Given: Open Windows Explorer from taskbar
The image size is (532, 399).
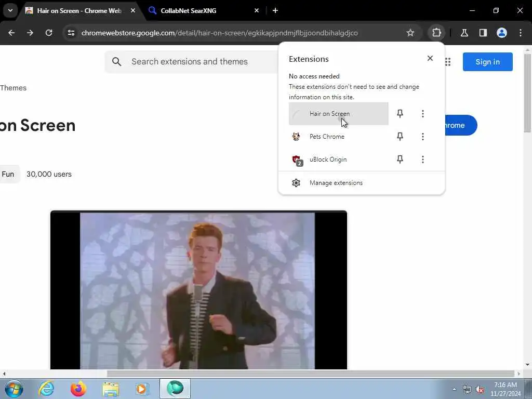Looking at the screenshot, I should click(111, 389).
